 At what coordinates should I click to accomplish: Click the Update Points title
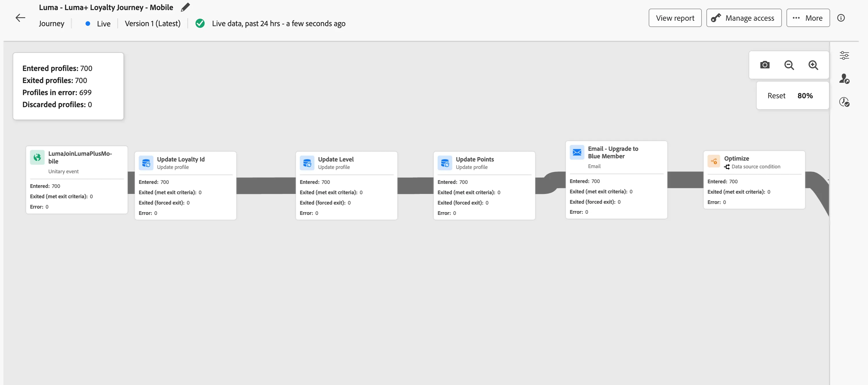474,159
